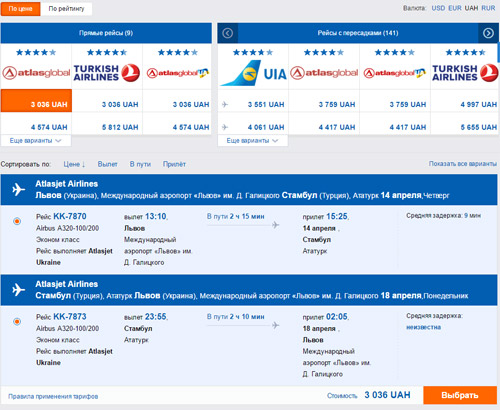Image resolution: width=500 pixels, height=410 pixels.
Task: Select the 4 061 UAH UIA price
Action: click(x=266, y=127)
